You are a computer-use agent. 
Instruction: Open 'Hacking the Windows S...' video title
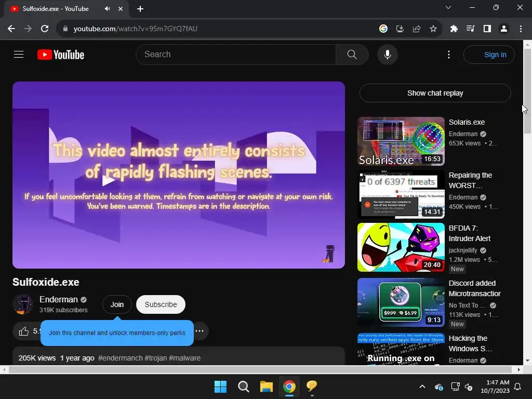click(x=470, y=343)
